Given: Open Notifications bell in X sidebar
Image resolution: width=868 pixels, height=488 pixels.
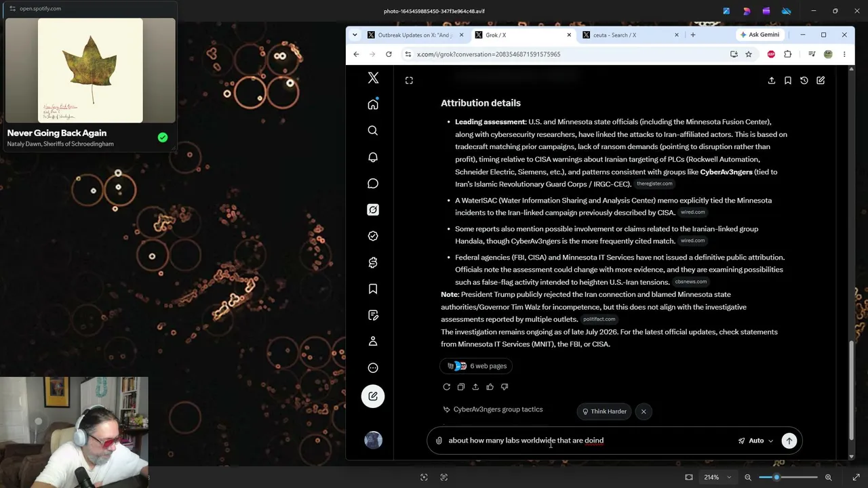Looking at the screenshot, I should click(x=373, y=157).
